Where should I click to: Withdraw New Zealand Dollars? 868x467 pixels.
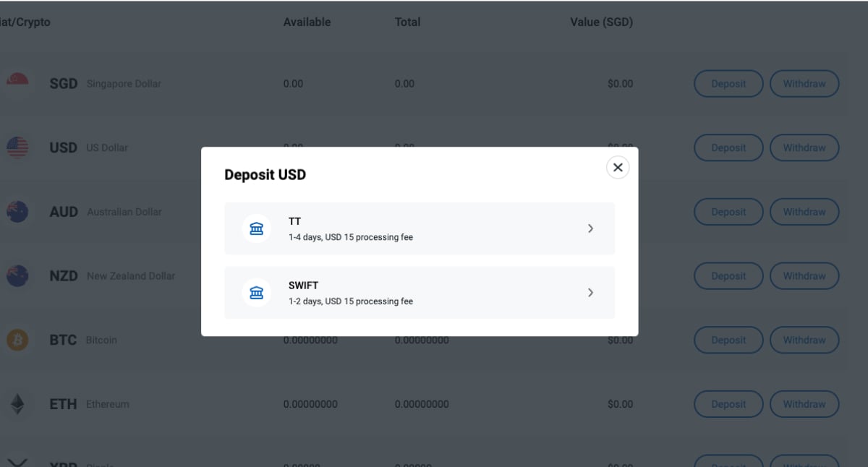[804, 275]
